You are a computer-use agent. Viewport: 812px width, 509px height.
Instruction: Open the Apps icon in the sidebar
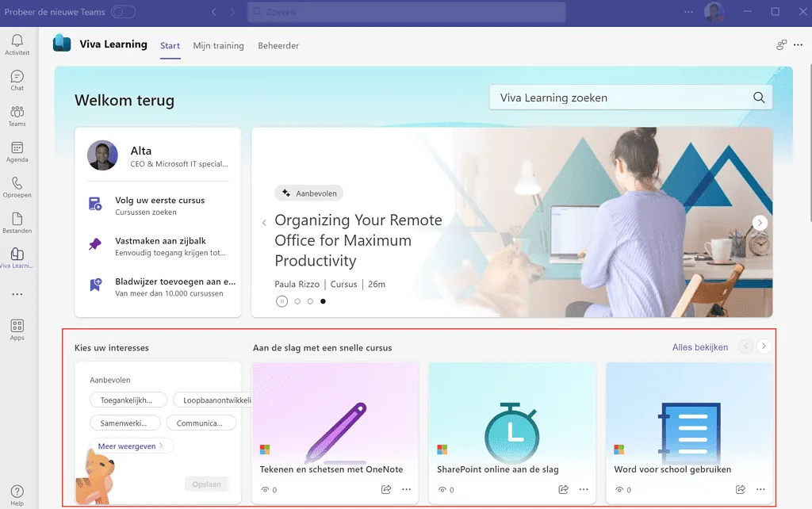[17, 327]
